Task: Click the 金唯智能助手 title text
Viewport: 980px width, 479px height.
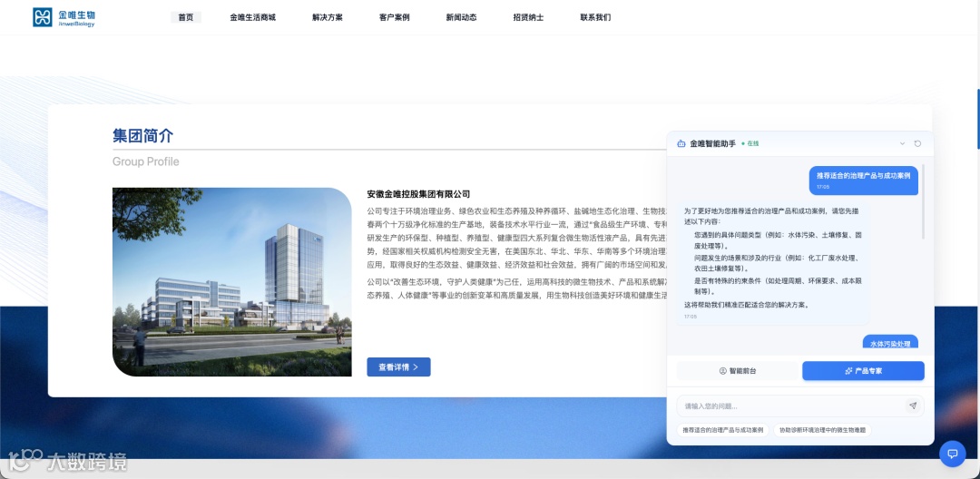Action: click(x=712, y=143)
